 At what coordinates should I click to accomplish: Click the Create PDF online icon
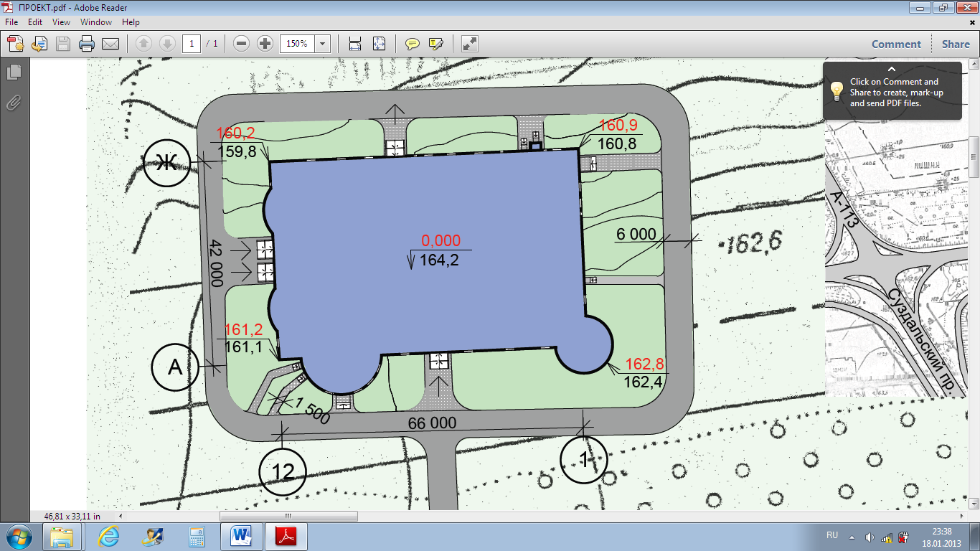point(15,44)
